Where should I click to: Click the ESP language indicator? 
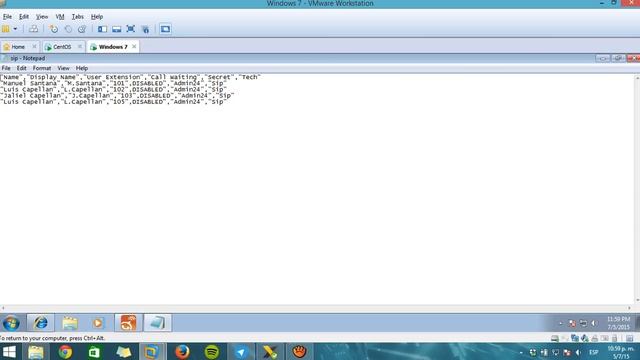point(593,352)
